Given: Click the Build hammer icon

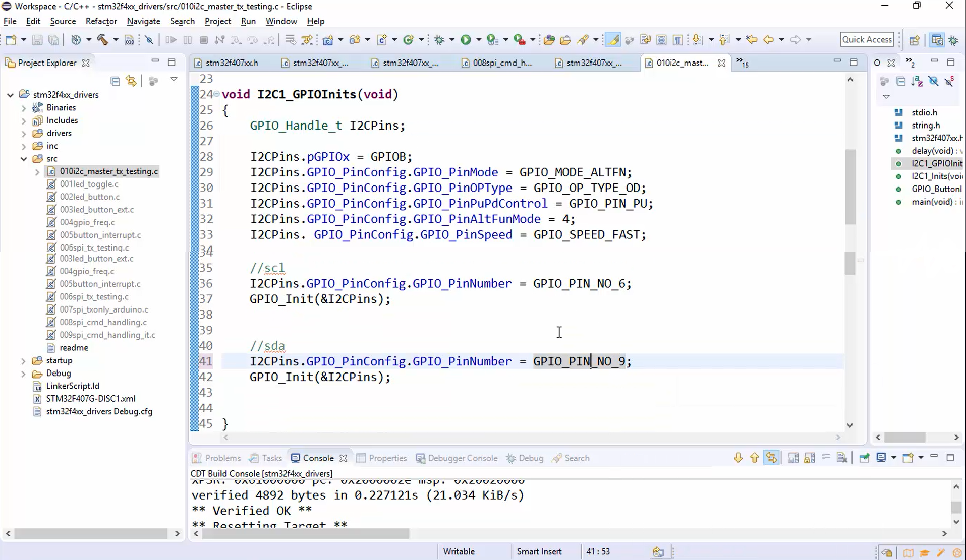Looking at the screenshot, I should coord(102,40).
